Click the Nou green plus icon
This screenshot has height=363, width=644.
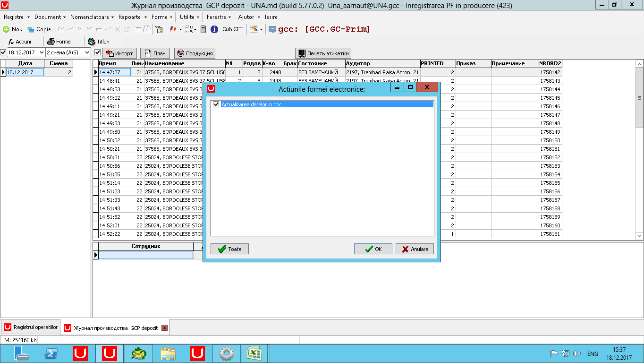point(6,29)
